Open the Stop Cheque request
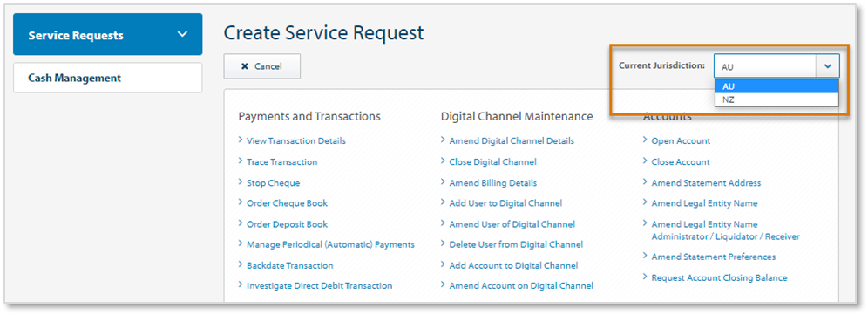 pyautogui.click(x=274, y=183)
